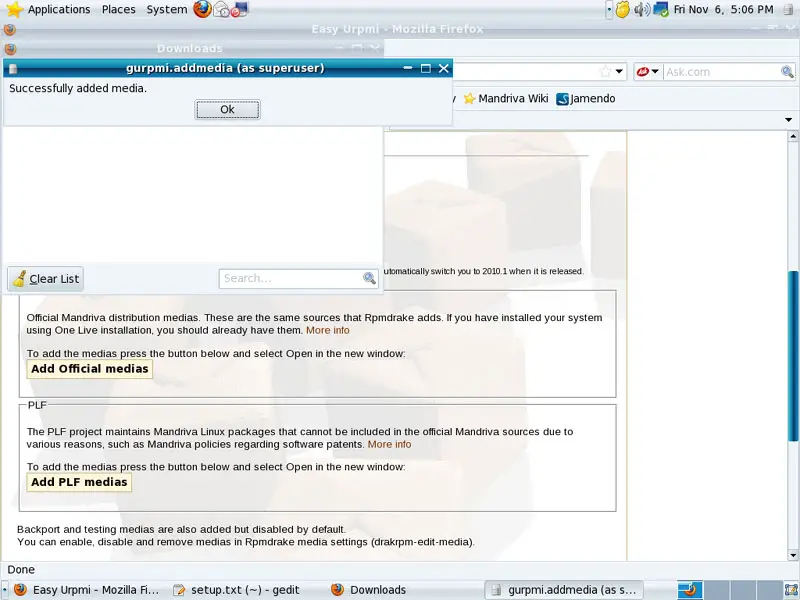Screen dimensions: 800x600
Task: Click the broom icon on Clear List
Action: click(20, 279)
